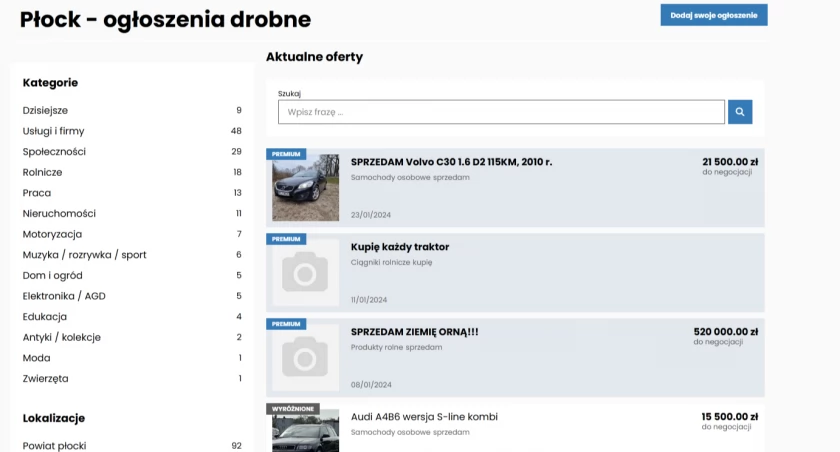Select Motoryzacja category
Viewport: 840px width, 452px height.
pos(52,234)
